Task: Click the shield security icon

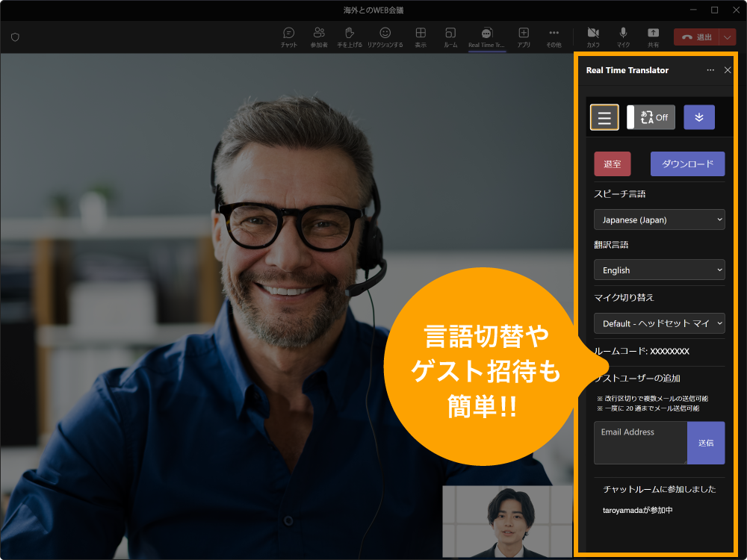Action: pyautogui.click(x=15, y=37)
